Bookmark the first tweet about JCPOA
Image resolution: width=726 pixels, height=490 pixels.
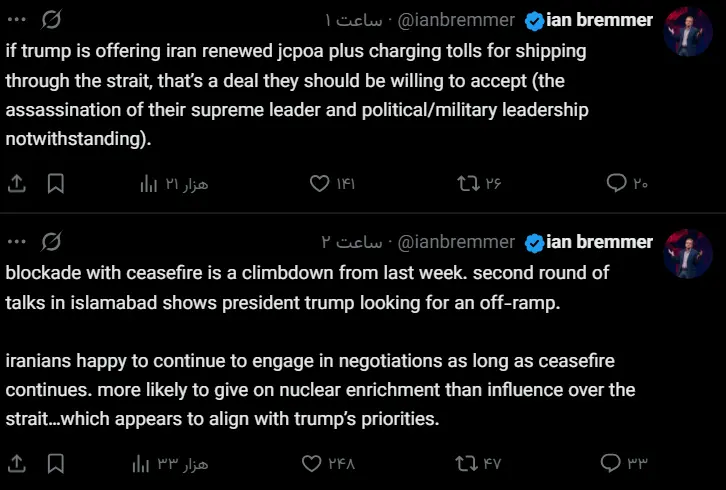pyautogui.click(x=56, y=183)
